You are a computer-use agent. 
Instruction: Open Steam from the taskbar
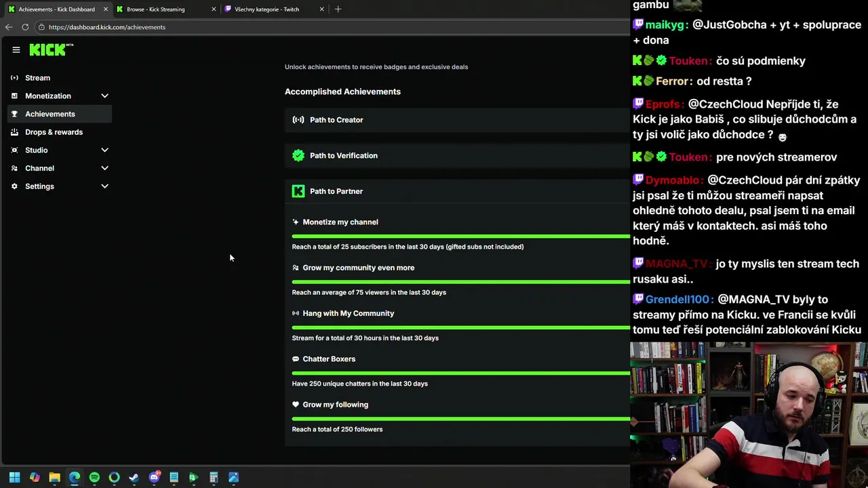point(134,477)
